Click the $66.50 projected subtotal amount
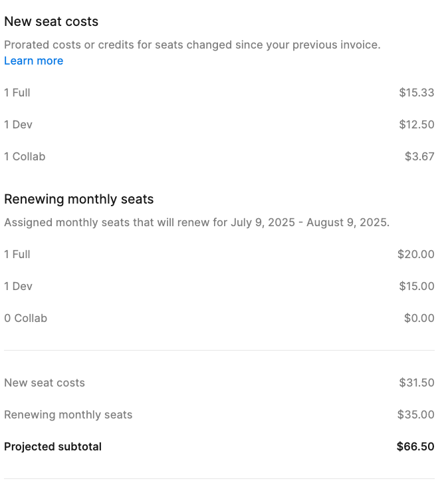 [x=415, y=447]
